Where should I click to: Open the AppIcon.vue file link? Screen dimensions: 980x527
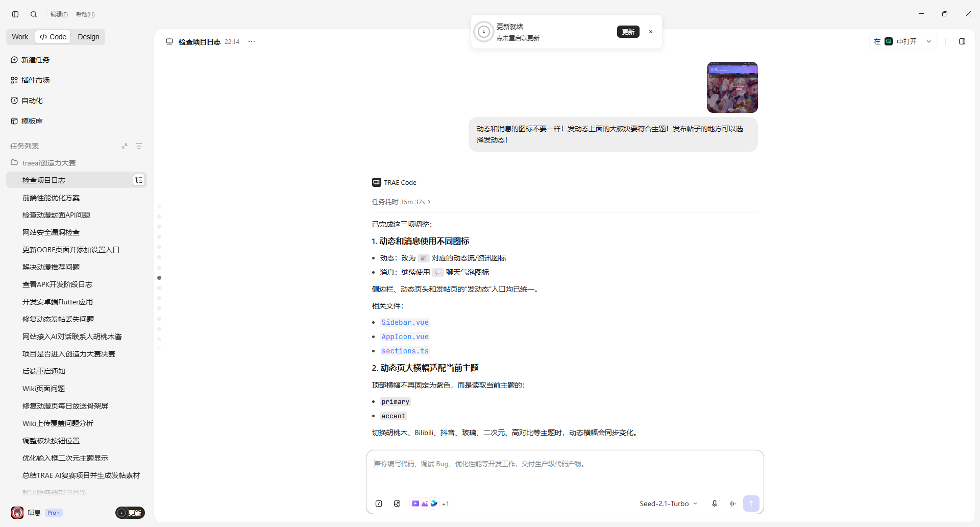(x=405, y=337)
